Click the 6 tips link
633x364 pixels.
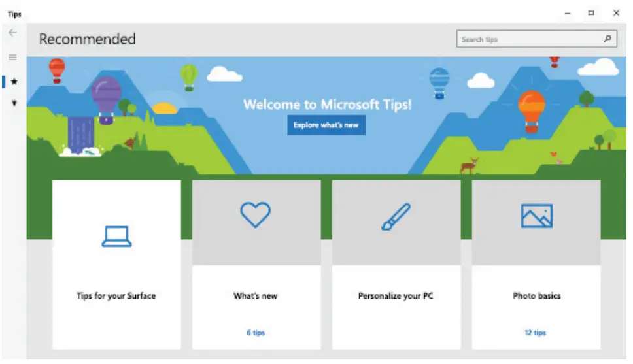256,333
